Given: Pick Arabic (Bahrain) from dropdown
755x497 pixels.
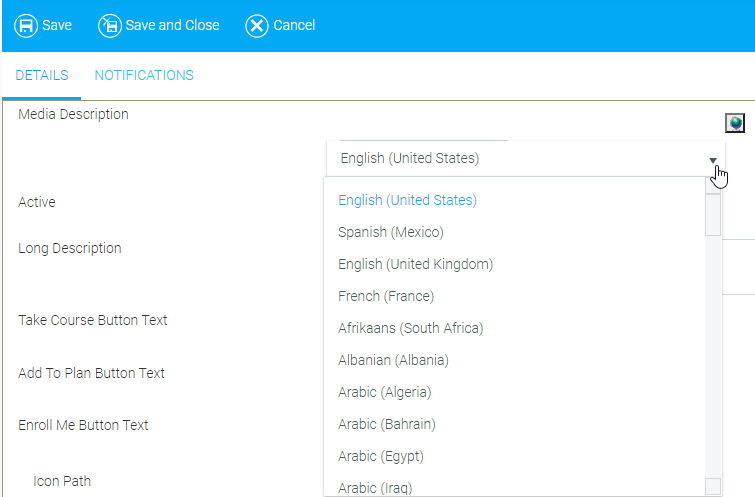Looking at the screenshot, I should (x=386, y=424).
